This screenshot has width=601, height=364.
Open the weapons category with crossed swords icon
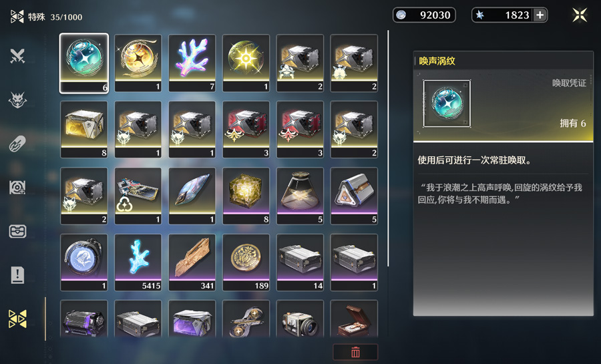coord(17,56)
